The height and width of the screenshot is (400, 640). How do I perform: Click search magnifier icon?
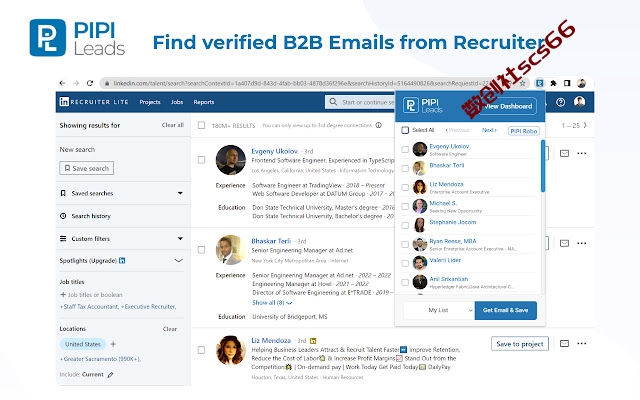(333, 102)
